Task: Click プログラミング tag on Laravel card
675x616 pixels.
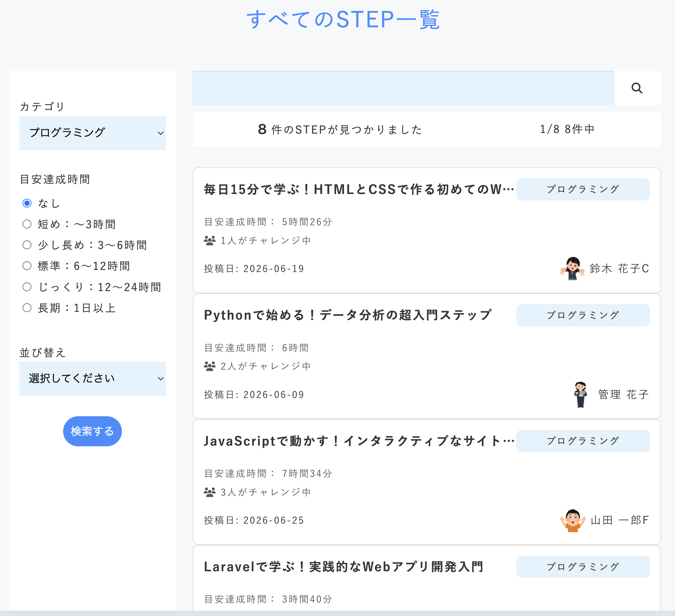Action: click(583, 567)
